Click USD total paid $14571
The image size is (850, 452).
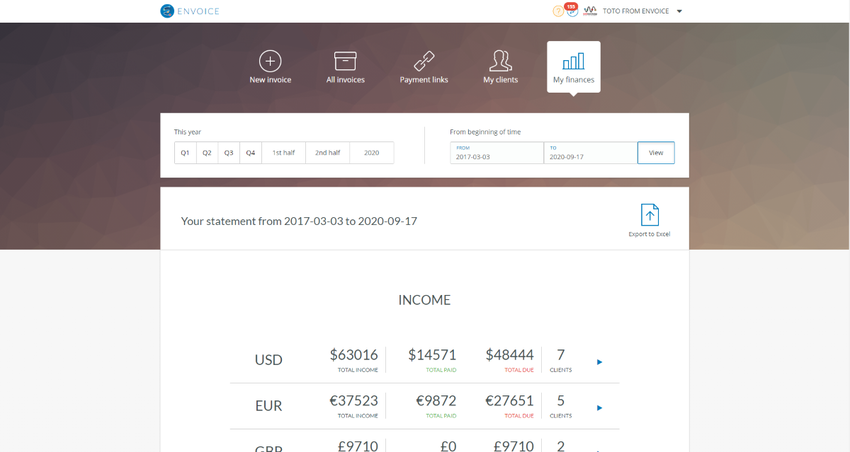tap(432, 355)
